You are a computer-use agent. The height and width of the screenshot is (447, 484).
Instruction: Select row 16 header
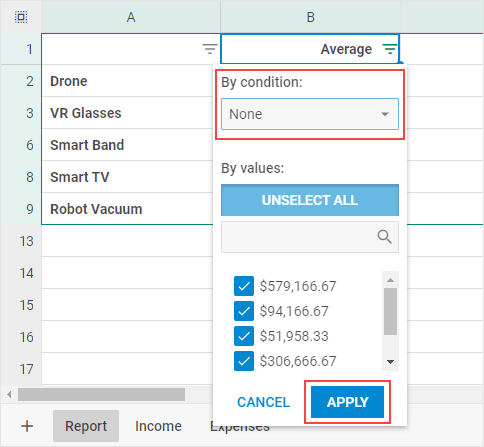coord(21,337)
